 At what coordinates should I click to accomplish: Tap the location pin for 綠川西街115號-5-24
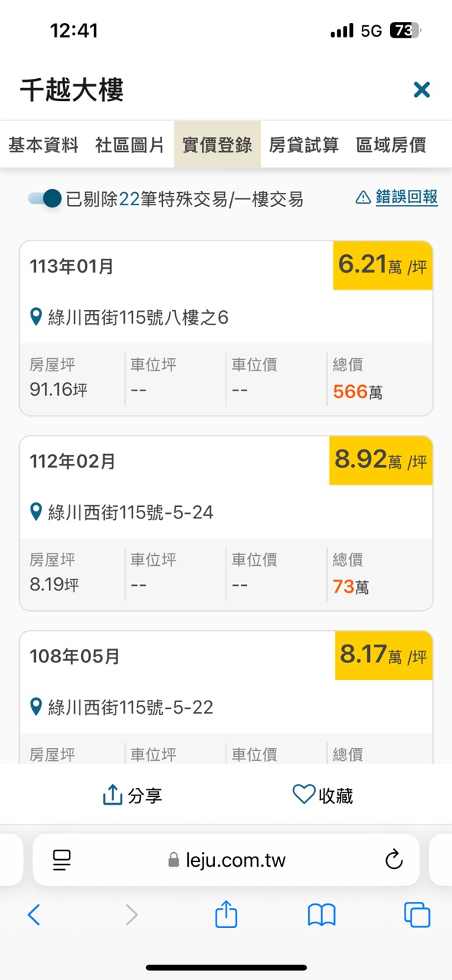(x=36, y=512)
